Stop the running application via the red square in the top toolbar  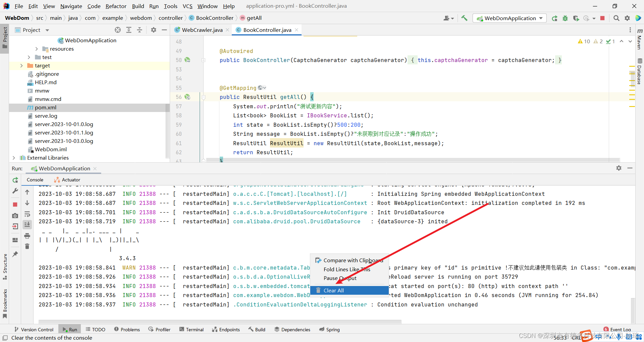pos(602,18)
